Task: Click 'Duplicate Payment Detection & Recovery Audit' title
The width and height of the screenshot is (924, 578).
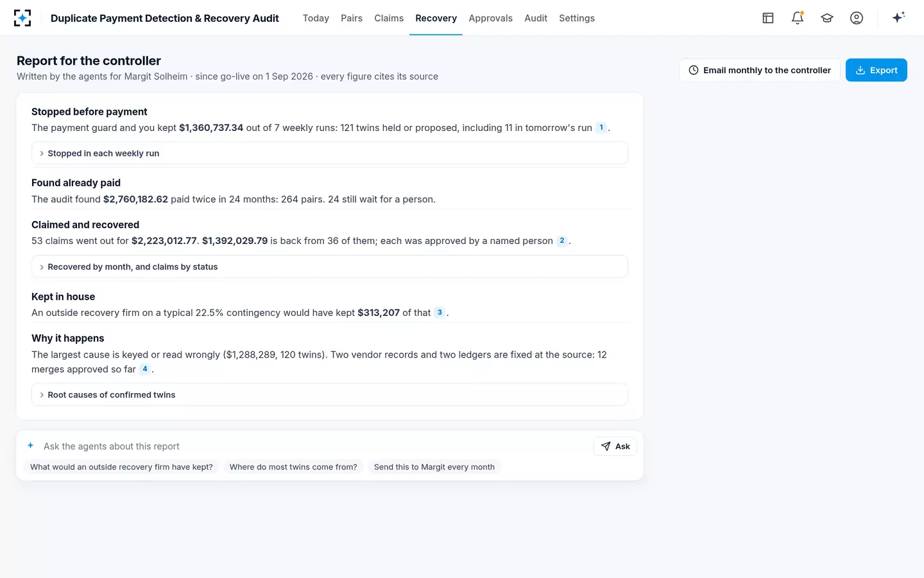Action: (x=165, y=18)
